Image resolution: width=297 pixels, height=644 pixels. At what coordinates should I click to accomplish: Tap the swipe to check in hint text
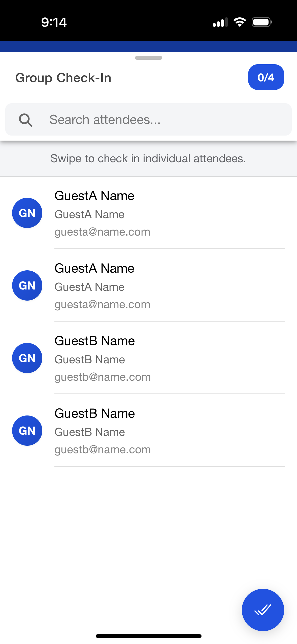[x=148, y=158]
